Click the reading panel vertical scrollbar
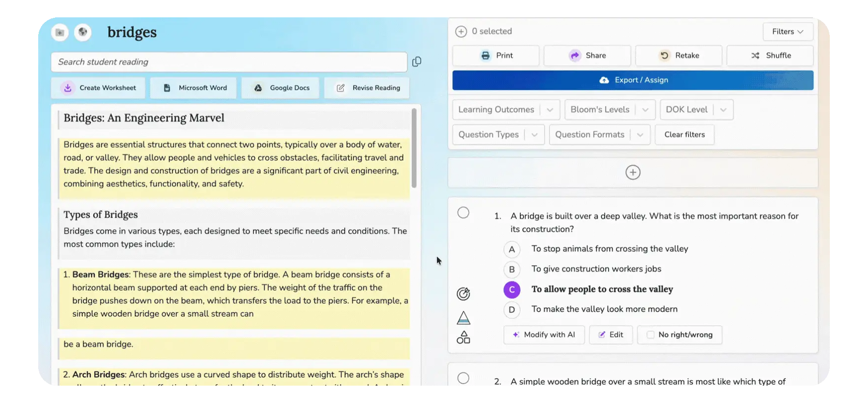 point(414,149)
